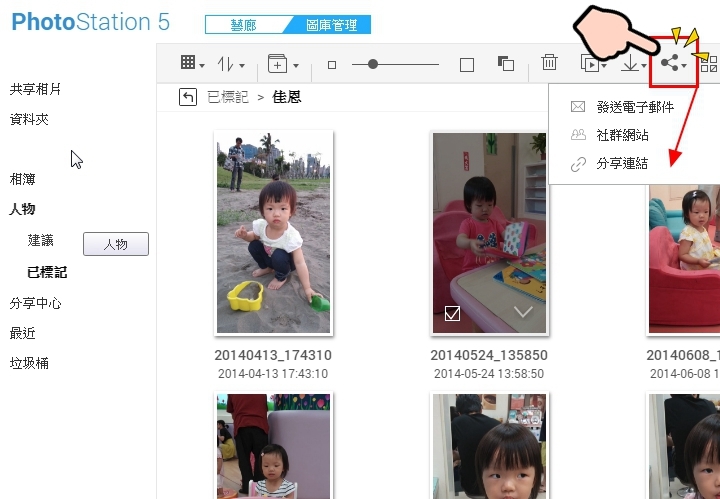
Task: Click file name 20140524_135850
Action: (489, 355)
